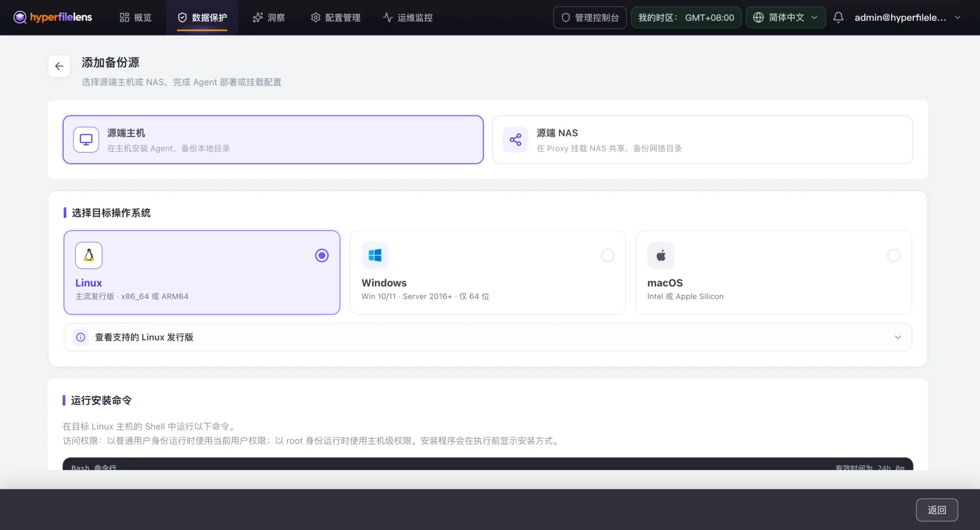The image size is (980, 530).
Task: Open the 概览 tab
Action: 135,17
